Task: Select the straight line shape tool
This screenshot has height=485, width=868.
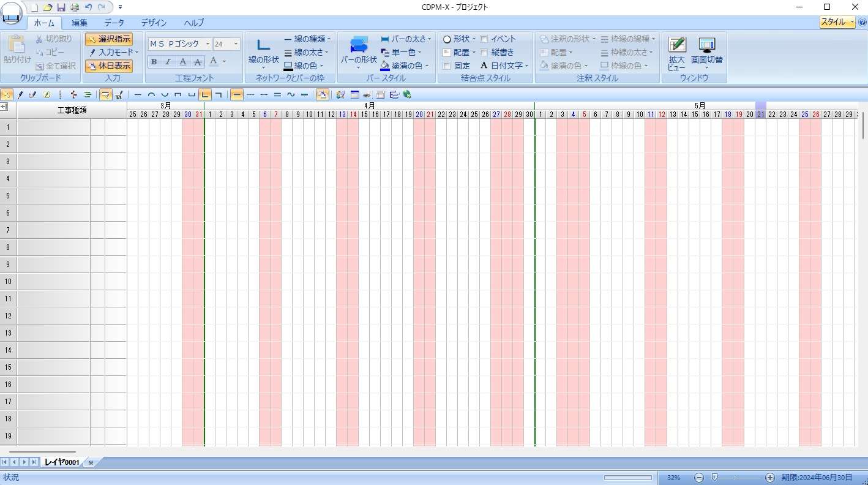Action: (x=138, y=94)
